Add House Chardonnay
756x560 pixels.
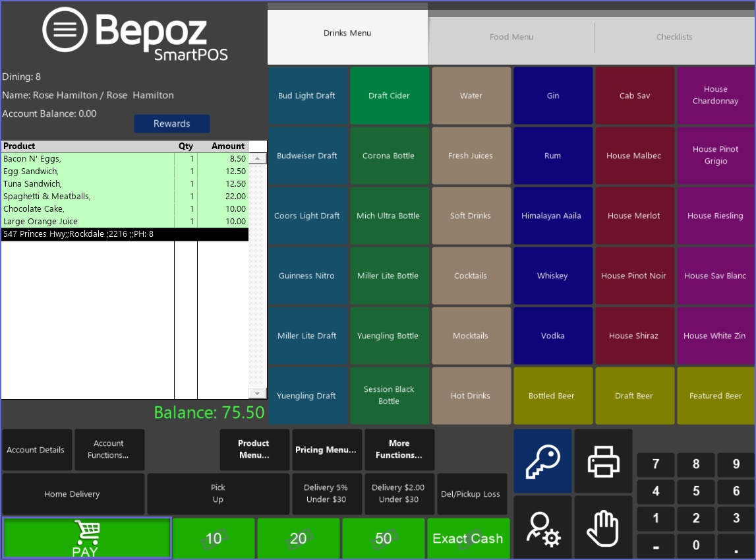(x=716, y=96)
